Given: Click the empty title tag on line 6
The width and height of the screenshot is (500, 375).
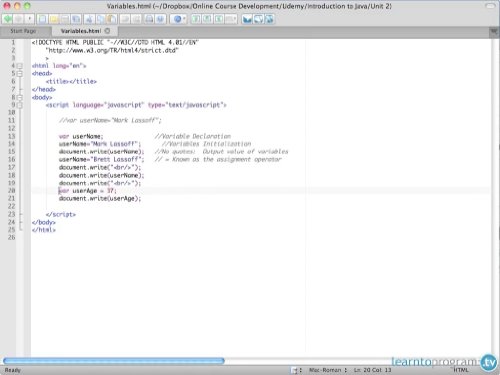Looking at the screenshot, I should click(71, 81).
